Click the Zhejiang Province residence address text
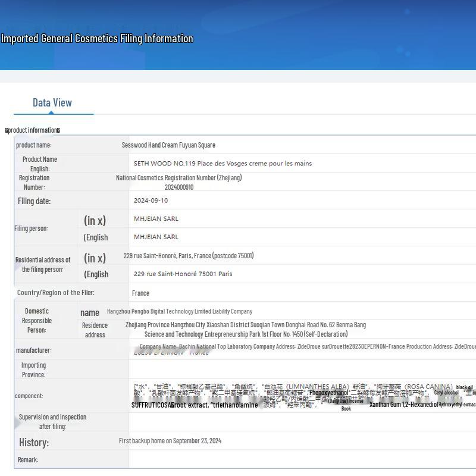This screenshot has width=476, height=476. coord(245,330)
